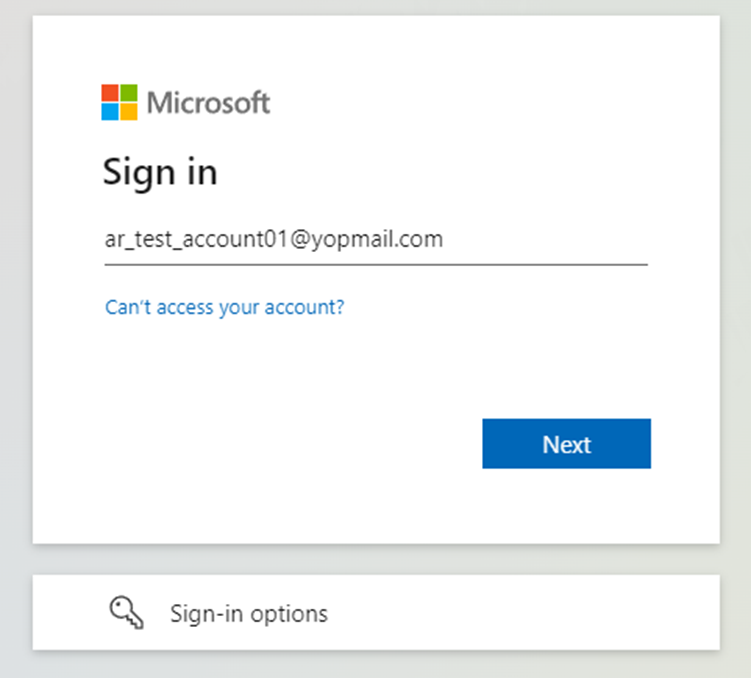The image size is (751, 678).
Task: Click the "Sign in" heading
Action: pyautogui.click(x=160, y=173)
